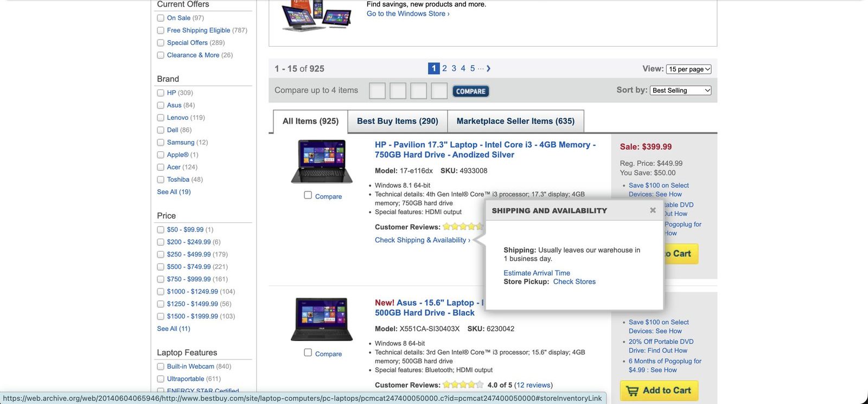Check the Ultraportable feature filter
The image size is (868, 404).
pyautogui.click(x=161, y=379)
